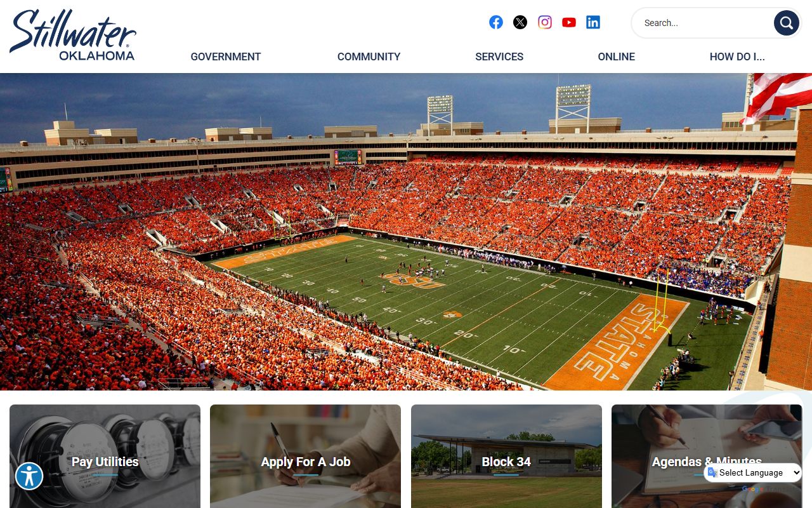Open the Stillwater Facebook page icon
Image resolution: width=812 pixels, height=508 pixels.
pos(496,22)
